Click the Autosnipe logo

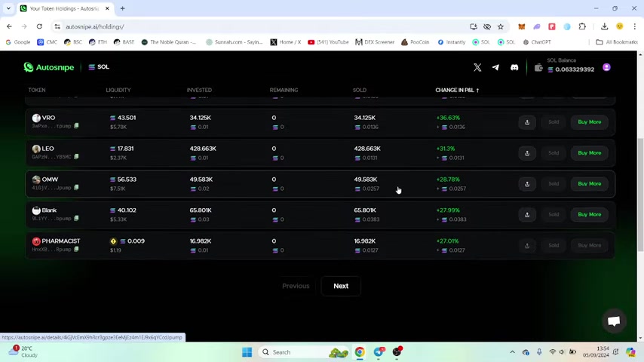point(49,67)
